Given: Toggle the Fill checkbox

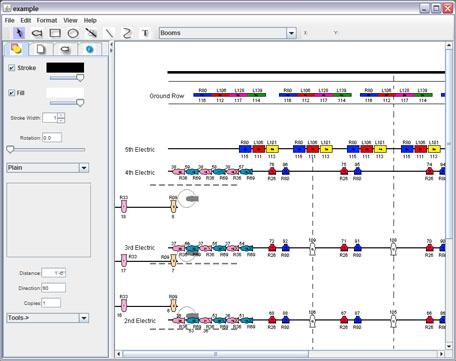Looking at the screenshot, I should pos(12,93).
